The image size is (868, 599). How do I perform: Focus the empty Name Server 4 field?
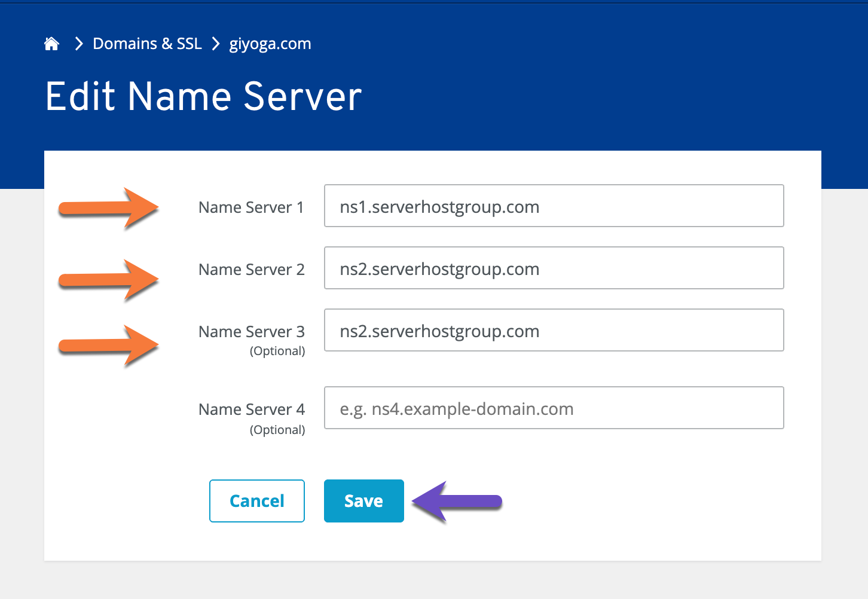pyautogui.click(x=554, y=408)
